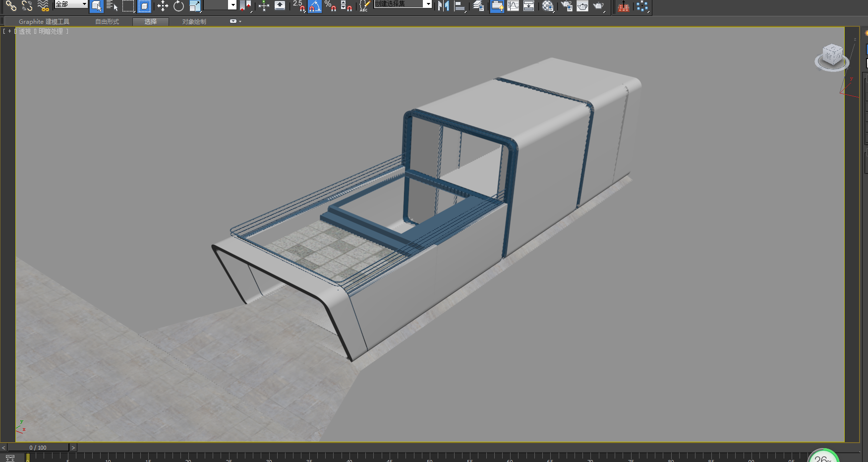Click the Select and Scale tool
This screenshot has width=868, height=462.
195,6
